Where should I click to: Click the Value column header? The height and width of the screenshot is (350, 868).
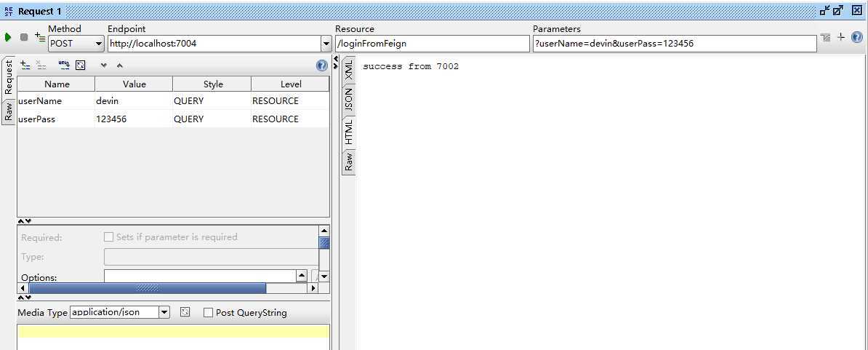(134, 84)
